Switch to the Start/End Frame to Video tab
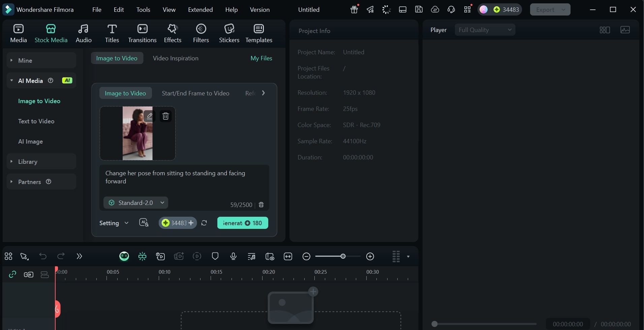 tap(195, 93)
